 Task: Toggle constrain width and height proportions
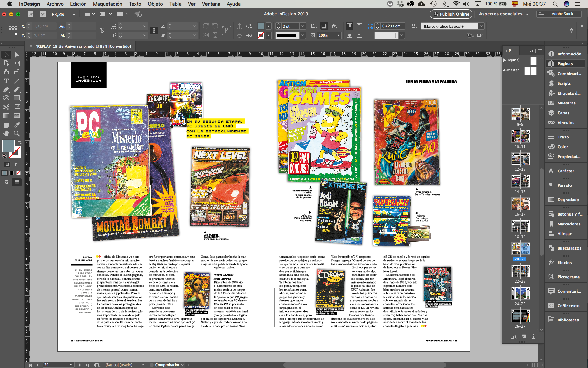102,30
